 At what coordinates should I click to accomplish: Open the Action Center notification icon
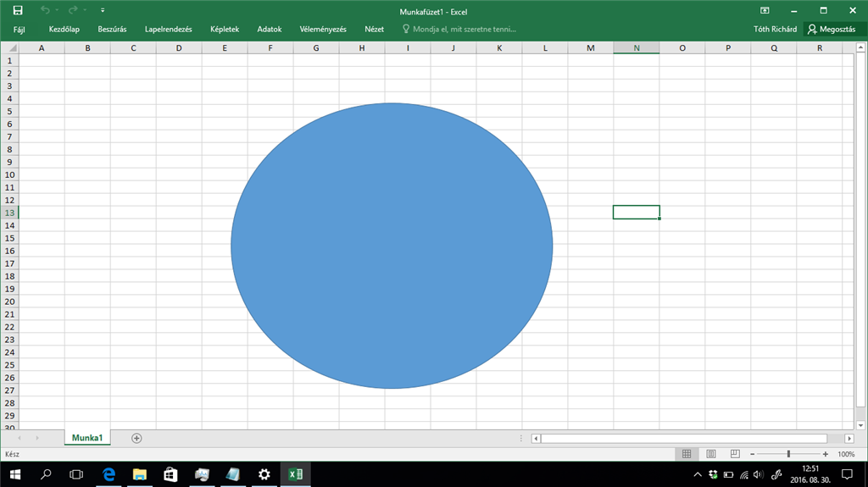[847, 474]
